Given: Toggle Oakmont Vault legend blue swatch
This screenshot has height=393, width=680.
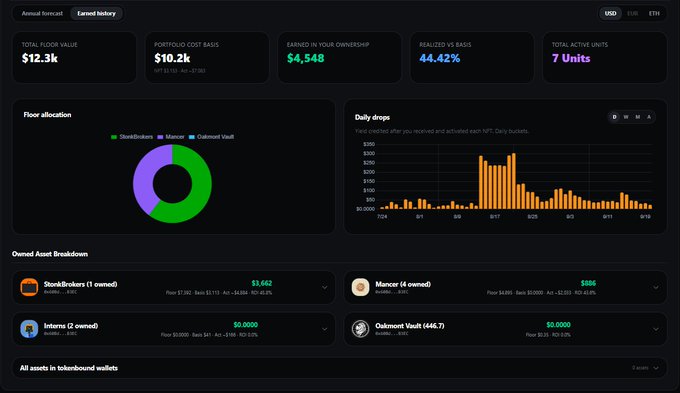Looking at the screenshot, I should (192, 137).
